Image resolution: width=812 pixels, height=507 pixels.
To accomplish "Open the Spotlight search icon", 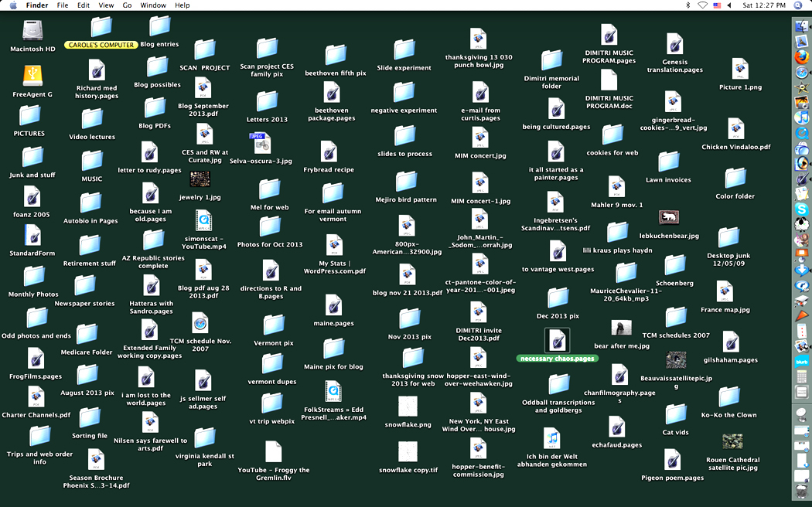I will [x=798, y=5].
